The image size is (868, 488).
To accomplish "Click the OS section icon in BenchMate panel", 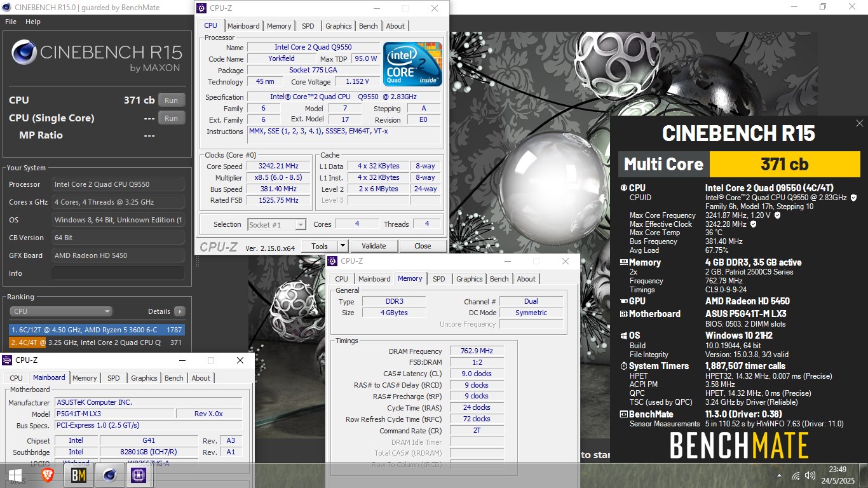I will 624,335.
